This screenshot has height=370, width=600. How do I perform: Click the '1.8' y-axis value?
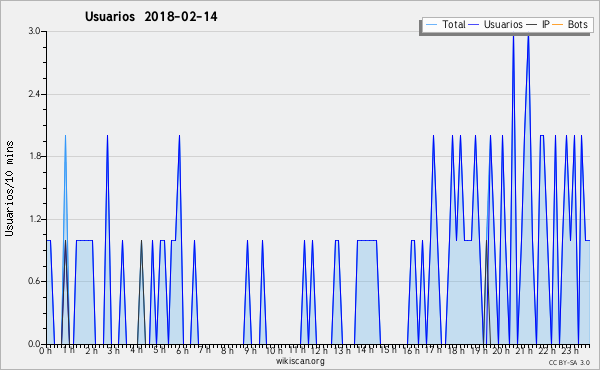click(x=34, y=156)
